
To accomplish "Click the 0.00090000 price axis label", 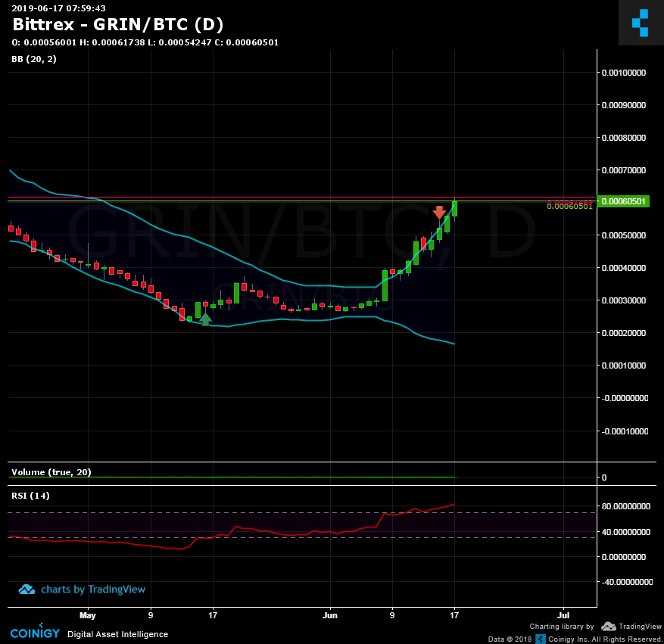I will pos(624,105).
